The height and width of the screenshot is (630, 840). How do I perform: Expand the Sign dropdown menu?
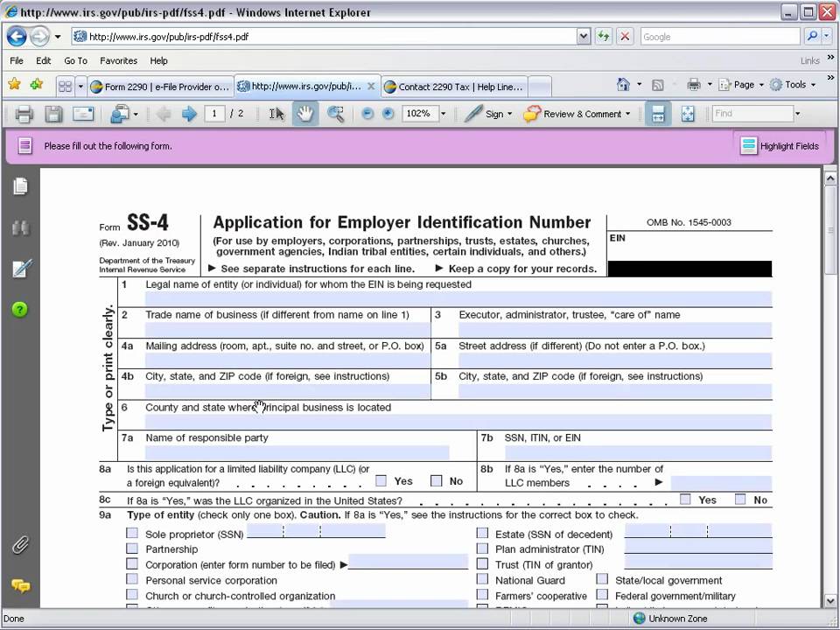coord(509,114)
